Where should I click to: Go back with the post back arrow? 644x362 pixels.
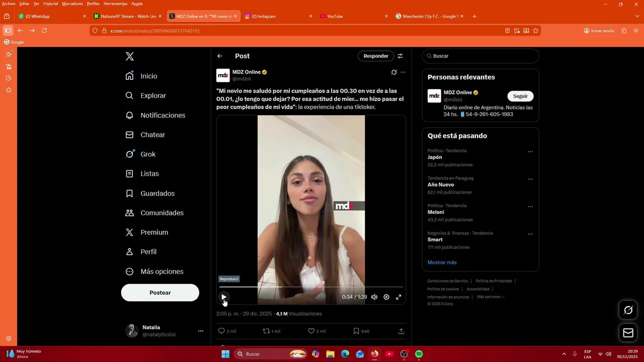pos(220,56)
